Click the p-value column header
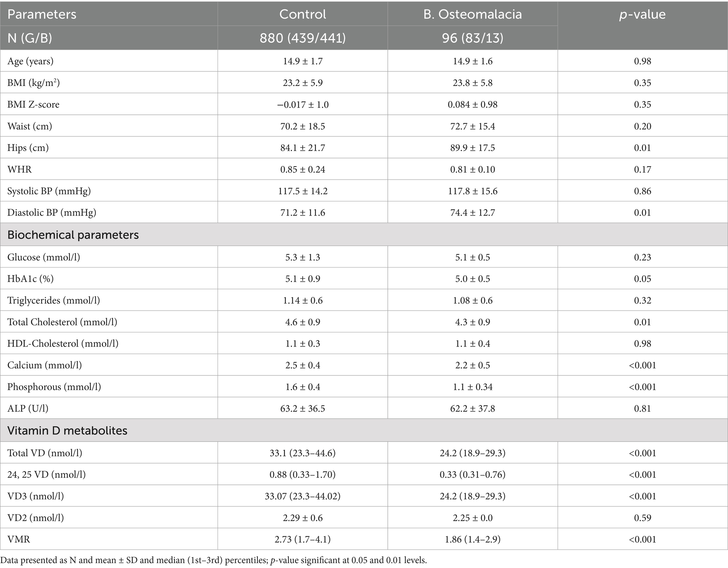This screenshot has height=568, width=728. [642, 14]
